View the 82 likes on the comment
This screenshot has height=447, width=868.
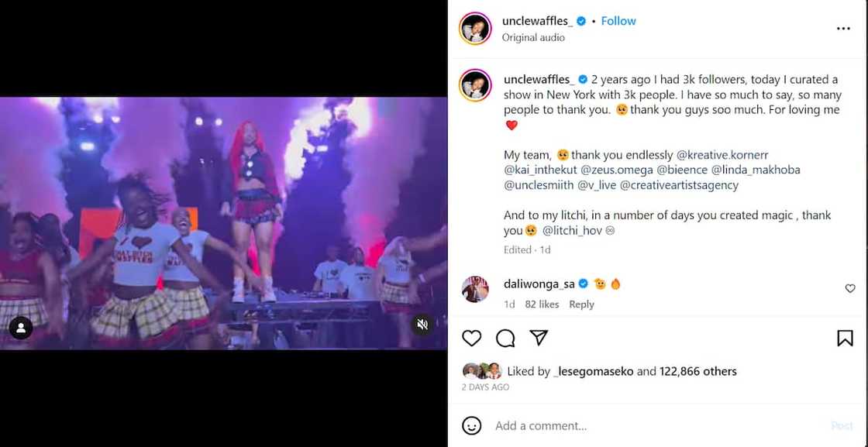(542, 304)
